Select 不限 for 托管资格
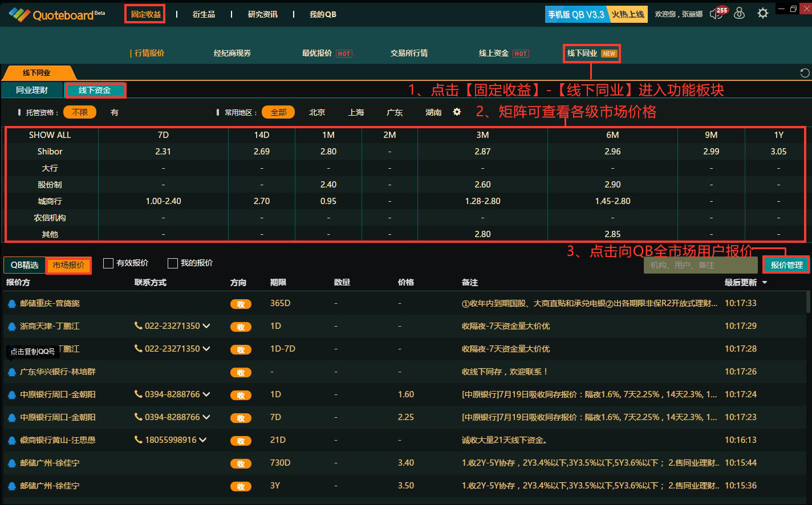Screen dimensions: 812x505 click(80, 112)
